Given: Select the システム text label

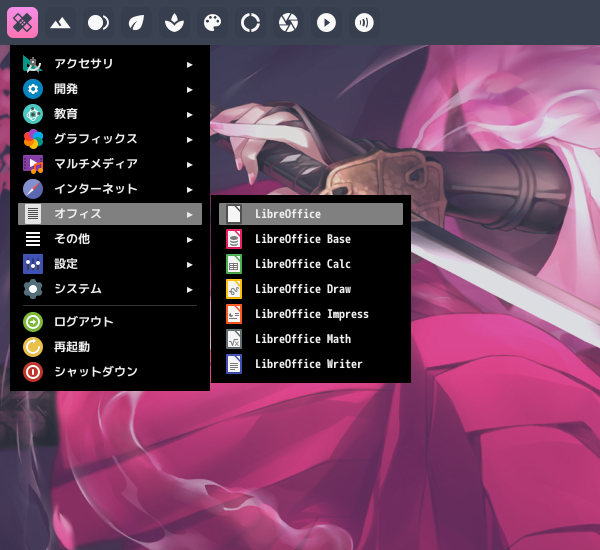Looking at the screenshot, I should [x=78, y=289].
